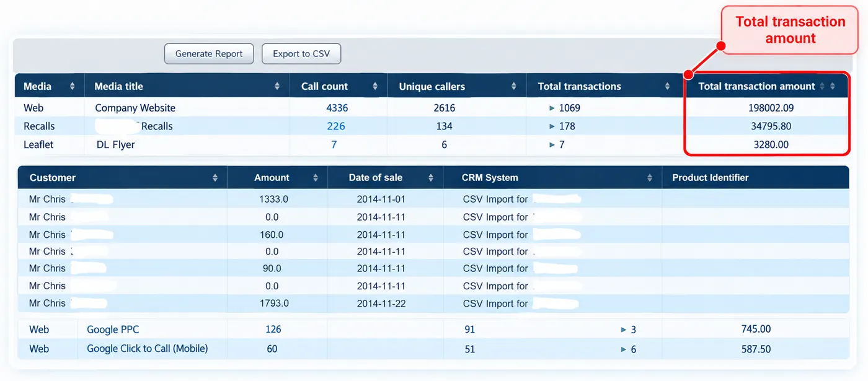This screenshot has width=868, height=381.
Task: Open the DL Flyer call count 7 link
Action: 334,145
